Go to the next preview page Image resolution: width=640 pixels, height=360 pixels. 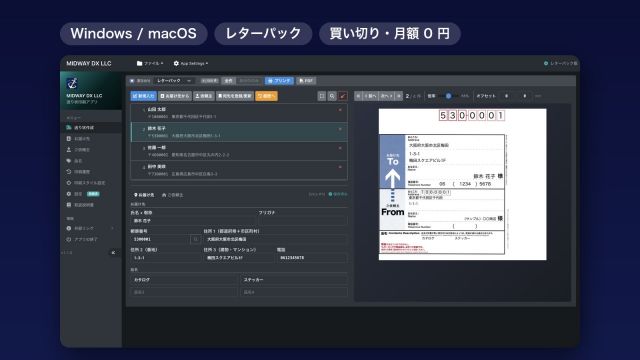pyautogui.click(x=387, y=96)
